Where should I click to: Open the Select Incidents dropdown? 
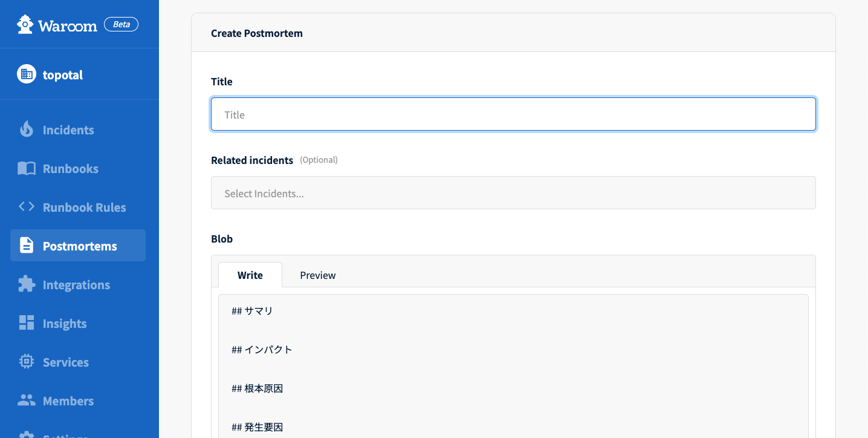point(513,193)
